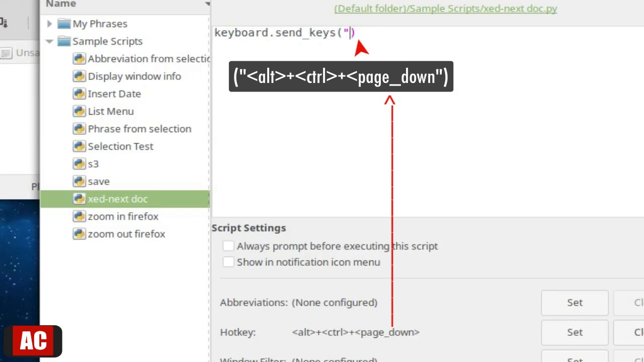644x362 pixels.
Task: Open the zoom out firefox script
Action: [x=126, y=234]
